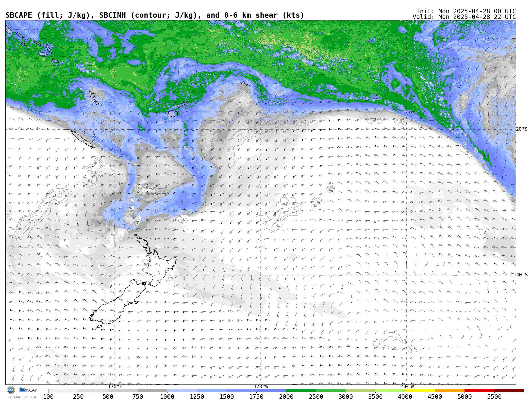
Task: Click the SBCAPE, SBCINH and shear map title
Action: pyautogui.click(x=155, y=15)
